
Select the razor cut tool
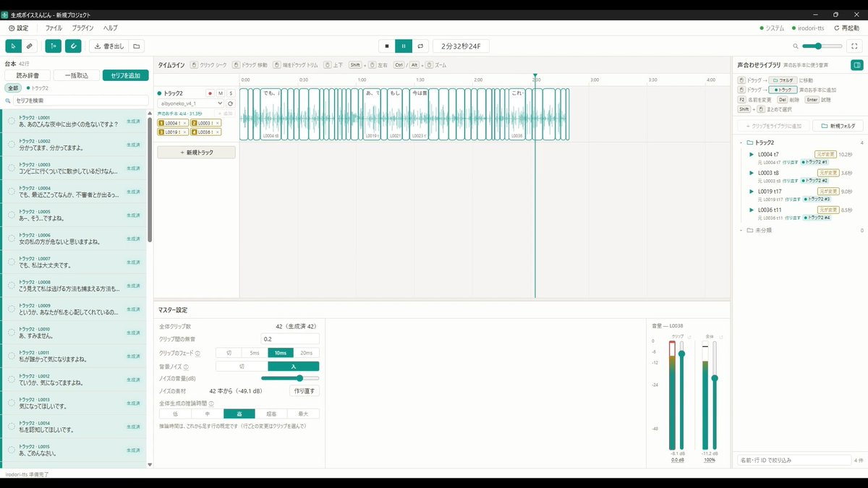30,46
